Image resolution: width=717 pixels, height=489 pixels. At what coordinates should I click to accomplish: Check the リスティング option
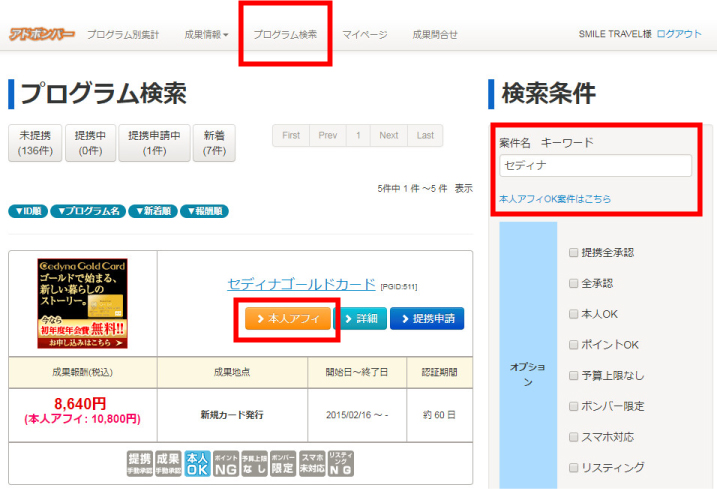(573, 468)
